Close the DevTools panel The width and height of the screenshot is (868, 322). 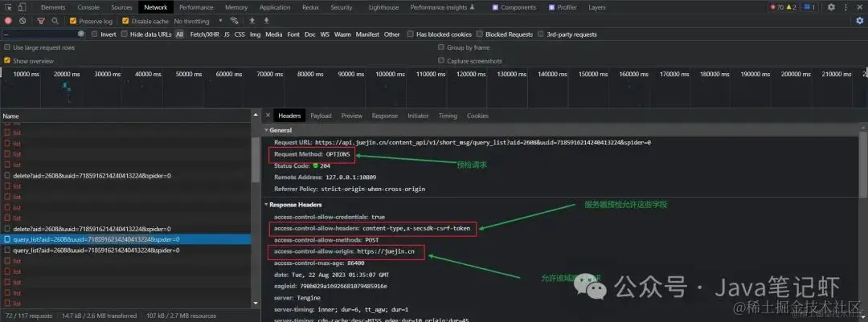859,7
